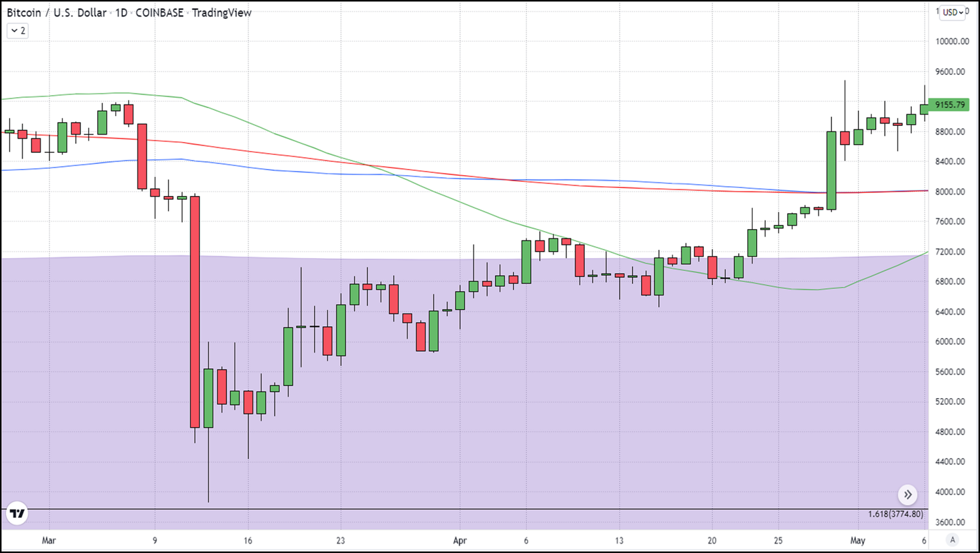Click the TradingView logo in the bottom-left corner
Image resolution: width=980 pixels, height=553 pixels.
point(17,513)
